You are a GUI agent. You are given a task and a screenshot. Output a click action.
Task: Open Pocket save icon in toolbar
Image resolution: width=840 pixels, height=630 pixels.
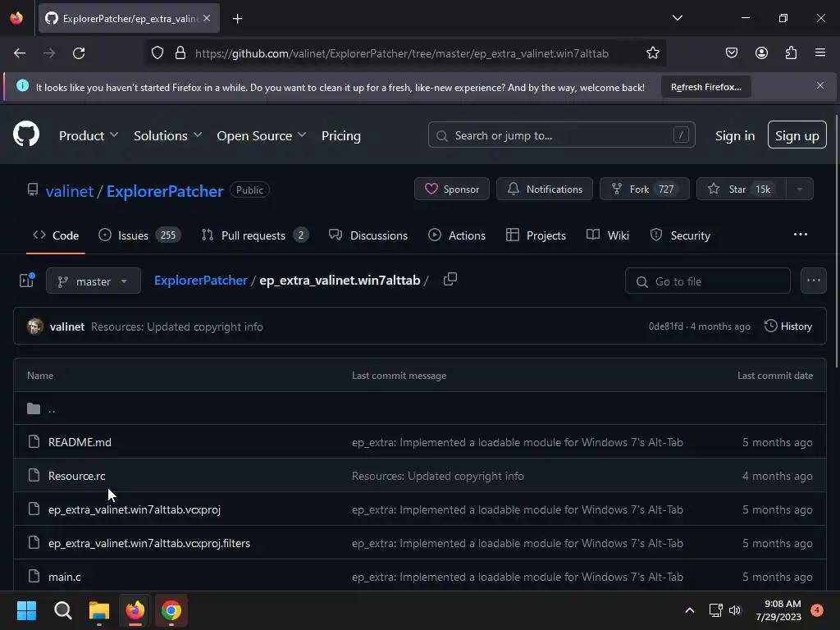pyautogui.click(x=731, y=53)
